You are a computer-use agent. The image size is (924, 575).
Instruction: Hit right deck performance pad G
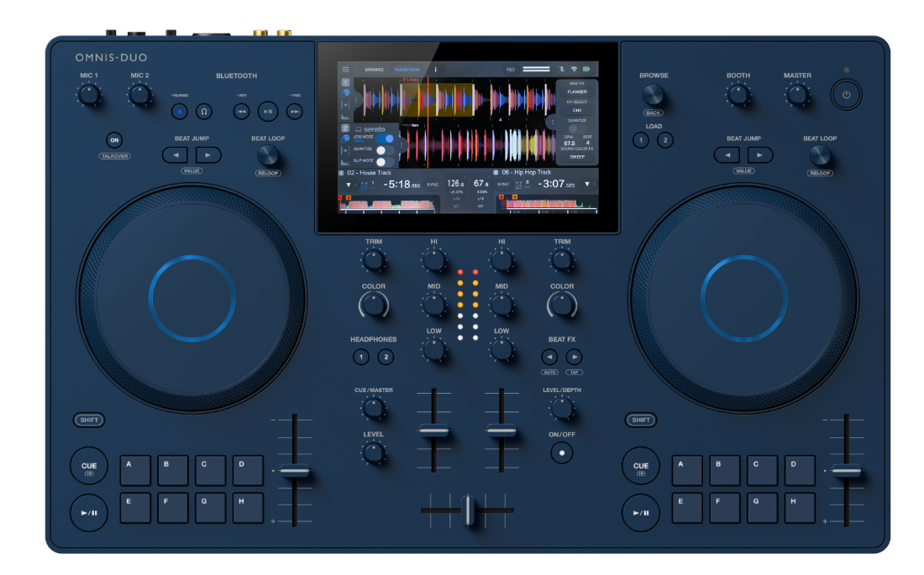click(x=762, y=509)
